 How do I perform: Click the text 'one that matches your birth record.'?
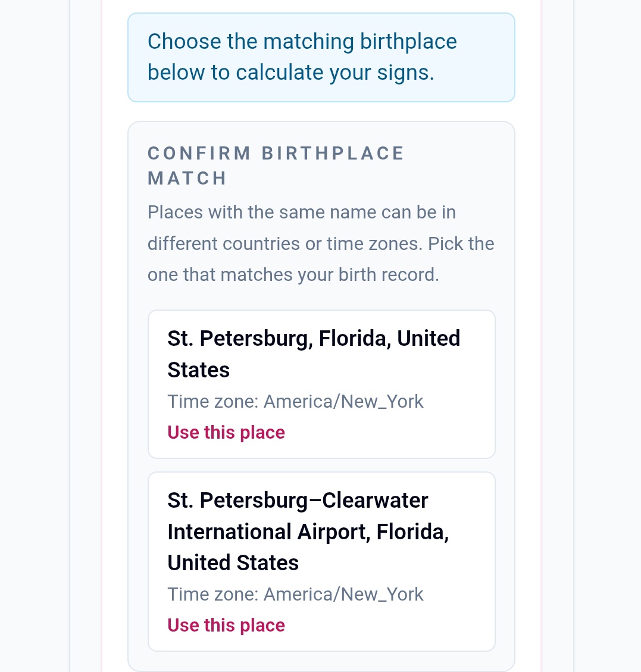293,275
